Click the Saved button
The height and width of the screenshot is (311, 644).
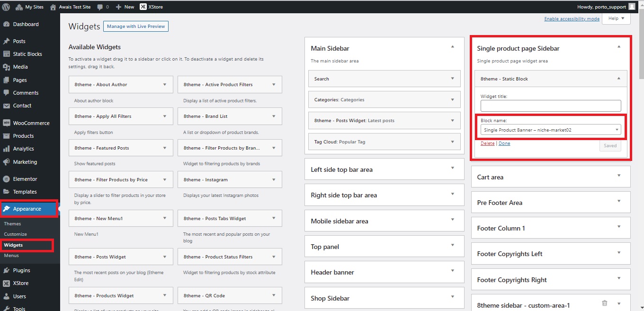click(610, 145)
